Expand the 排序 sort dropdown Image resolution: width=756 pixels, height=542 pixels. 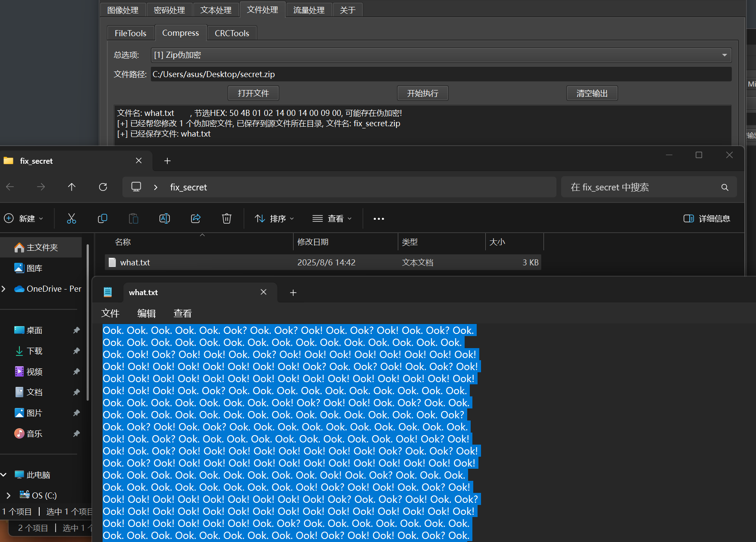point(274,218)
